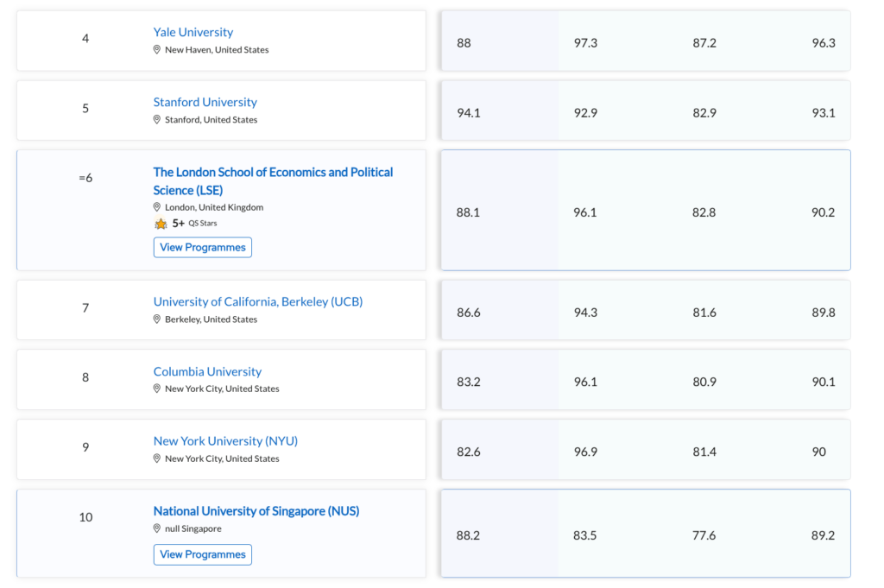This screenshot has height=588, width=884.
Task: Click the location pin icon beside Stanford University
Action: [156, 120]
